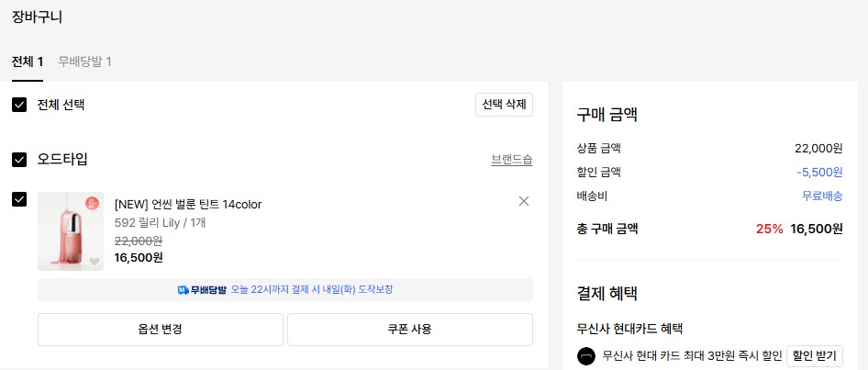Select the 전체 1 tab

[x=28, y=62]
